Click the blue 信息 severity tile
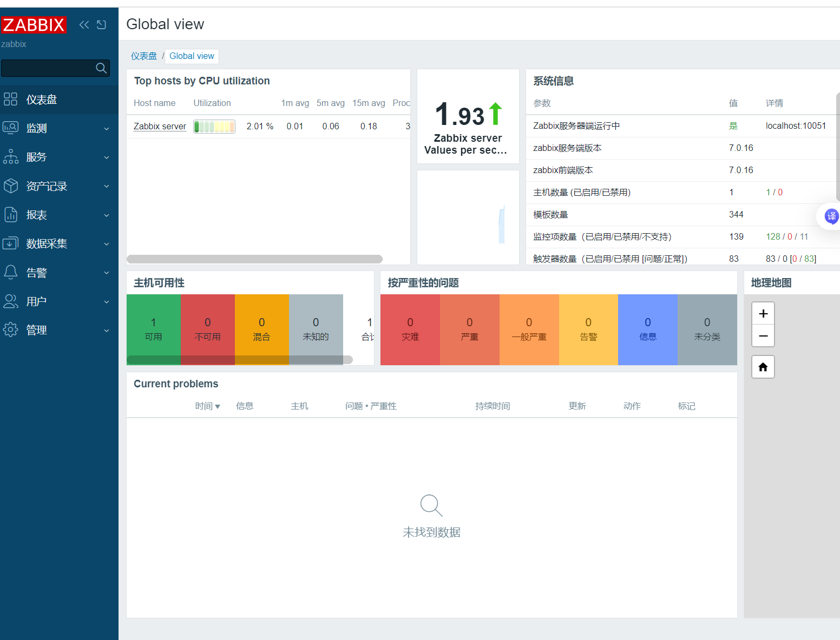Screen dimensions: 840x640 [x=648, y=329]
